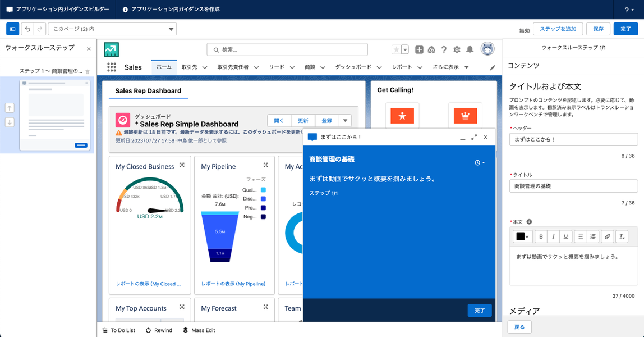This screenshot has height=337, width=644.
Task: Expand the リード tab chevron
Action: pos(292,67)
